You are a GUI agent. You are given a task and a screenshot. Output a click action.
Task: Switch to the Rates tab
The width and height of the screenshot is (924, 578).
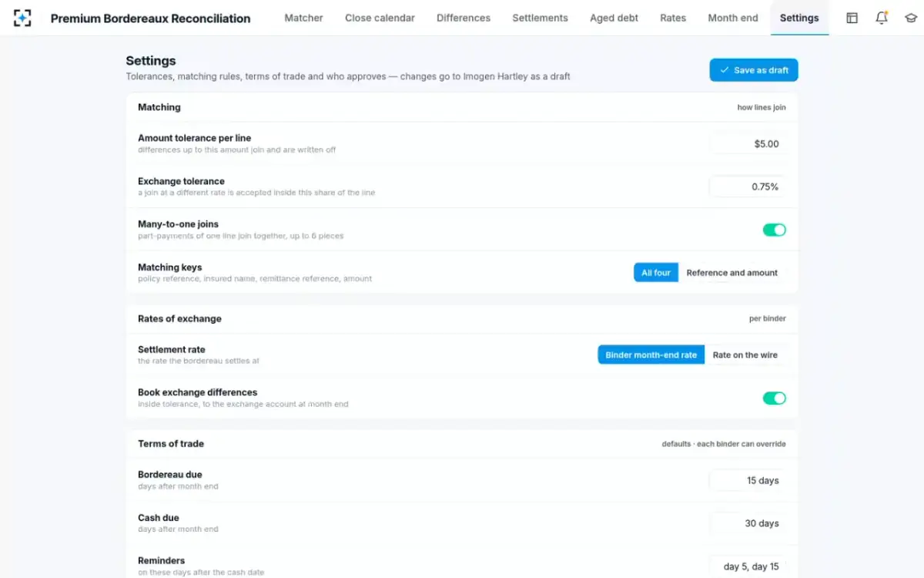click(673, 18)
